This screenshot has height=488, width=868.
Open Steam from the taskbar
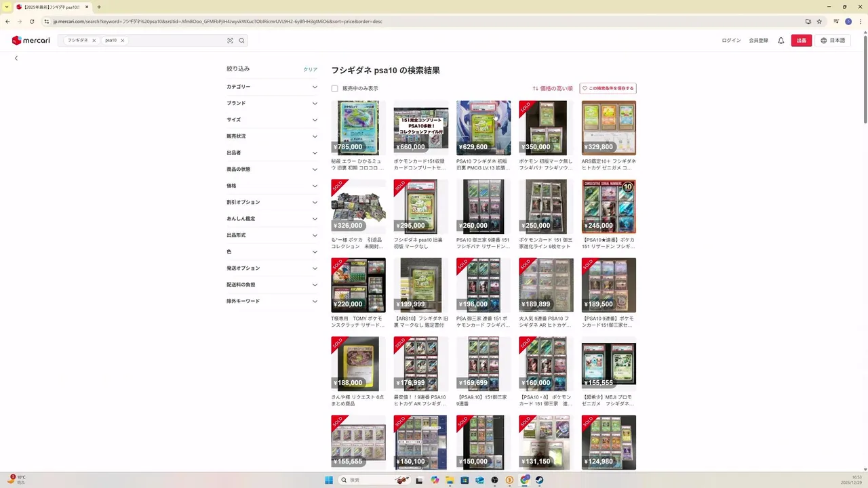[x=539, y=480]
